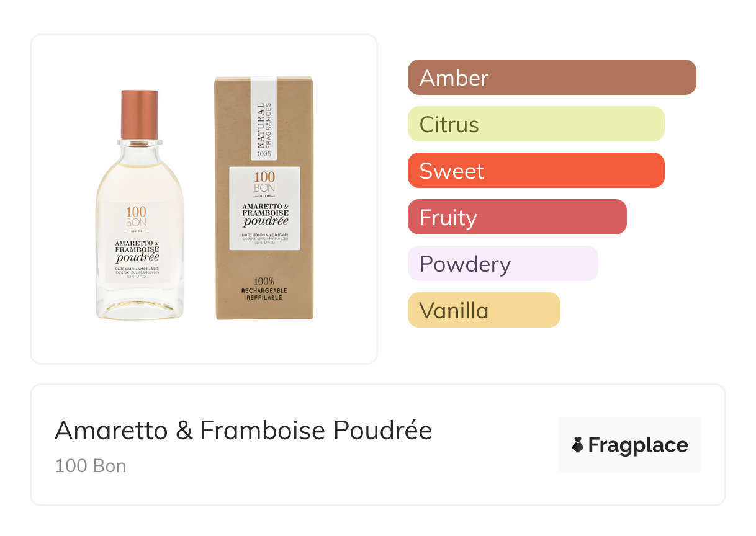Click the Rechargeable Refillable text on box
Viewport: 756px width, 536px height.
264,293
